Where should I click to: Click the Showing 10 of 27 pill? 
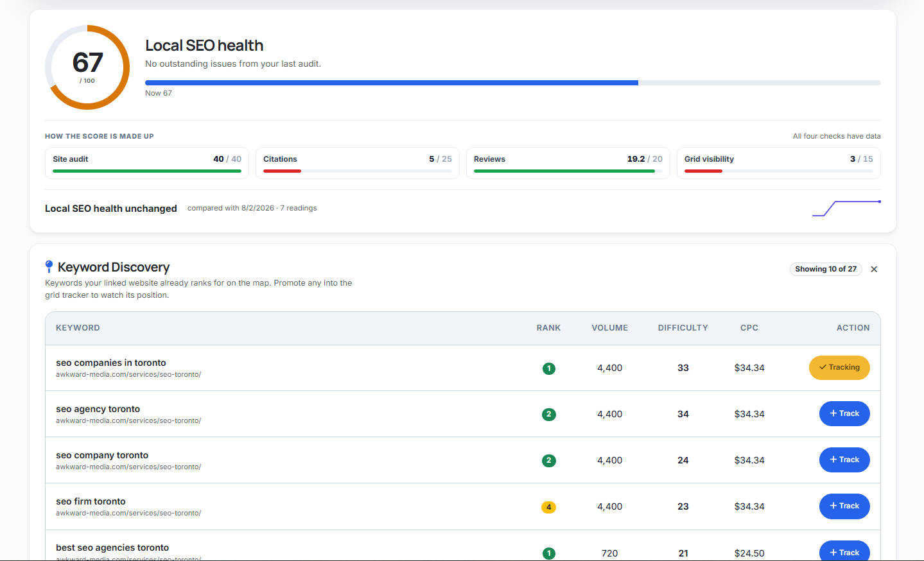click(x=826, y=269)
